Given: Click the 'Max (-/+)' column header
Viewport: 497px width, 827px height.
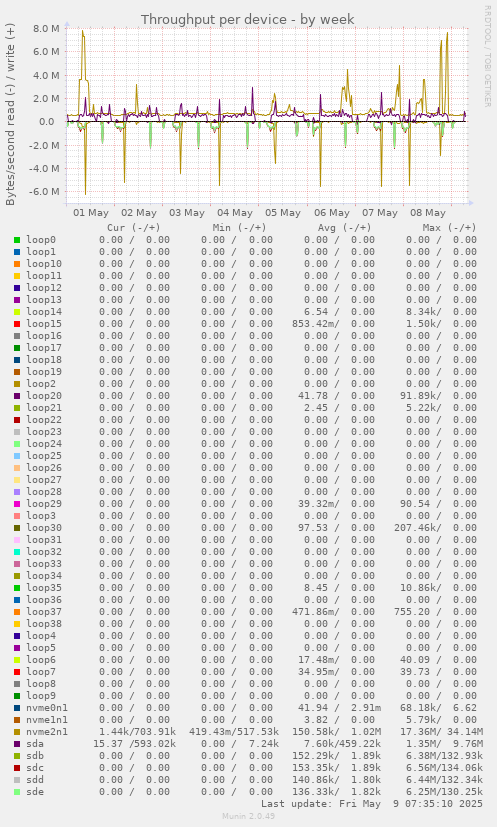Looking at the screenshot, I should [x=450, y=228].
